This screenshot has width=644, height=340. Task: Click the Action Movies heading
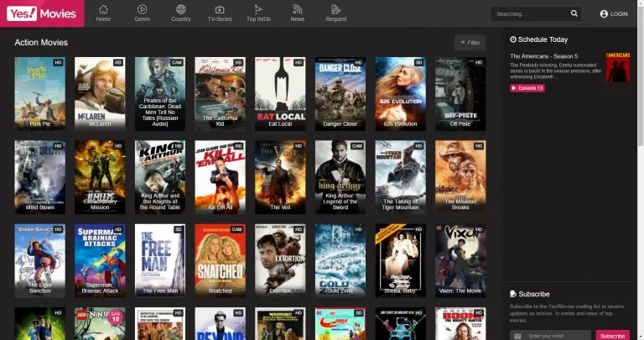41,42
